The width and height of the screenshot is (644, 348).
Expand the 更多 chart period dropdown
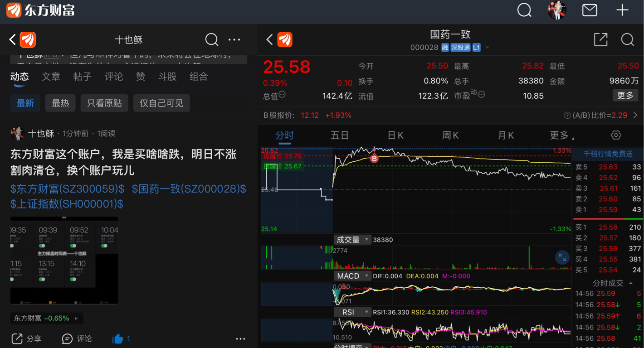point(561,135)
